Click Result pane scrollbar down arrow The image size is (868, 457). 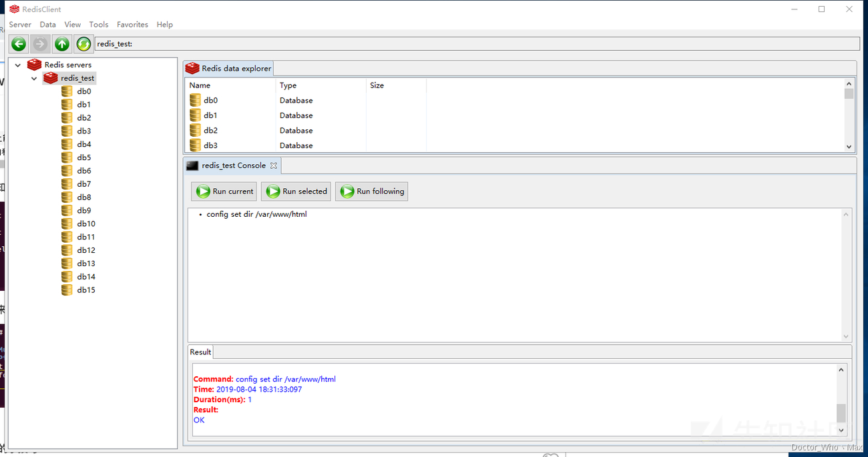pyautogui.click(x=841, y=430)
